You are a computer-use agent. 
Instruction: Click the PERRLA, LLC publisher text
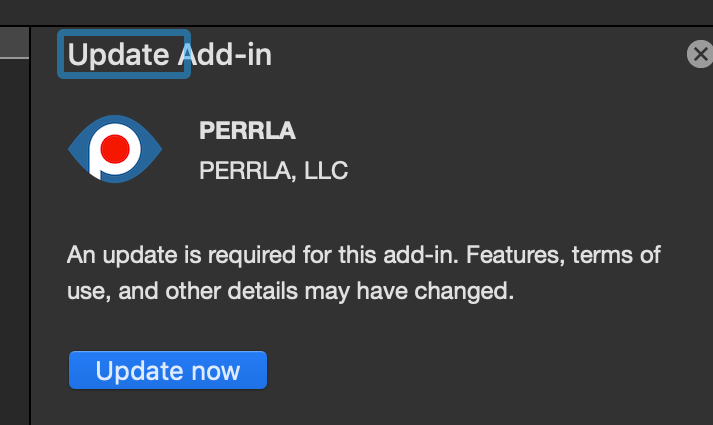(x=273, y=170)
